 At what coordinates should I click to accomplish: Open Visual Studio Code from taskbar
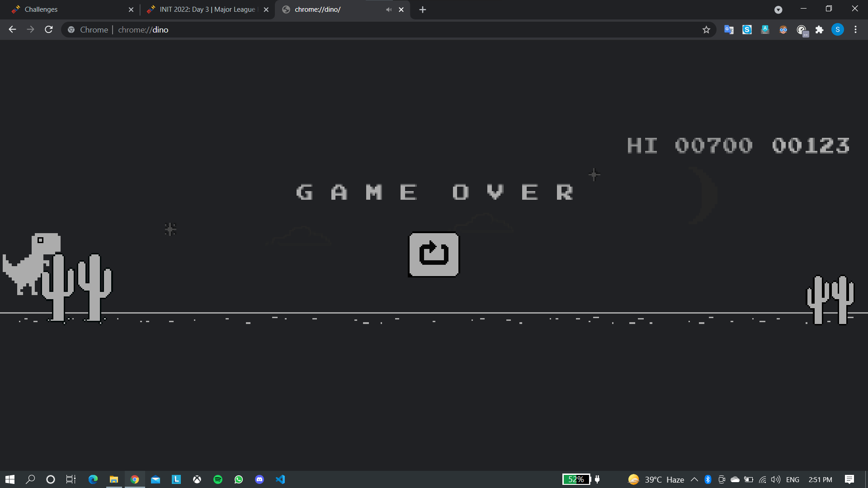[x=280, y=479]
